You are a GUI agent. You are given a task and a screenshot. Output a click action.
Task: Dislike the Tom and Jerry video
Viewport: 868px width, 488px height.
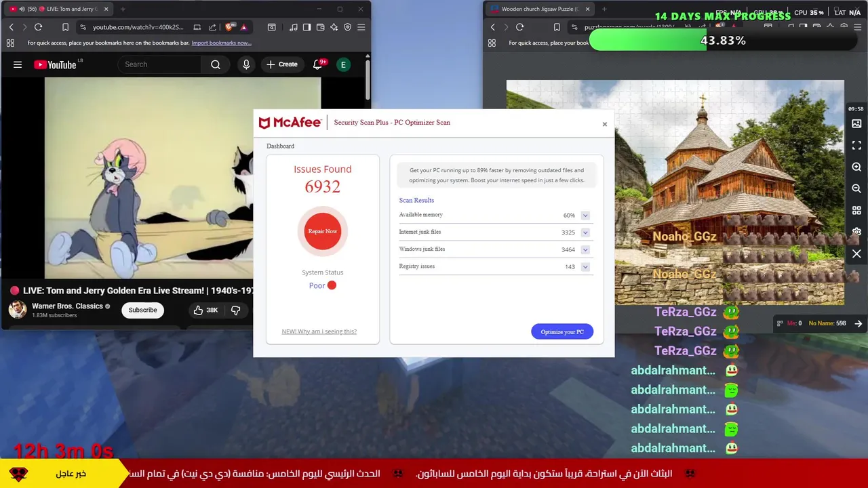[x=236, y=310]
